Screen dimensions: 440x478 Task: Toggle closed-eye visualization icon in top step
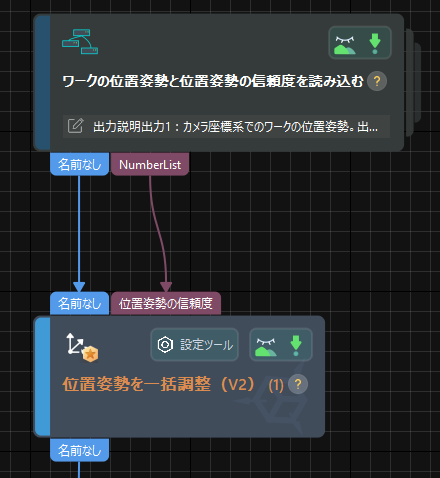345,45
